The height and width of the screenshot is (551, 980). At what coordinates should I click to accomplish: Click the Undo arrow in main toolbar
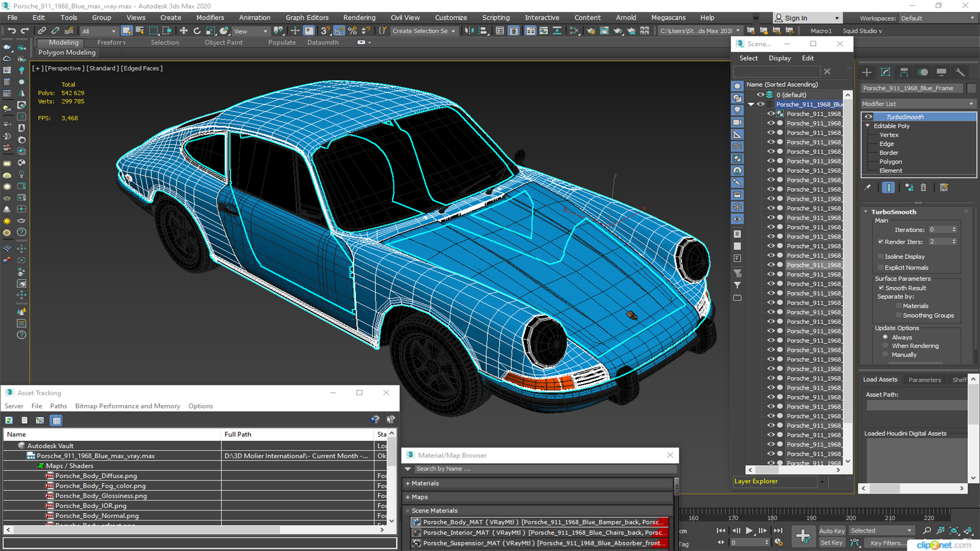click(11, 31)
